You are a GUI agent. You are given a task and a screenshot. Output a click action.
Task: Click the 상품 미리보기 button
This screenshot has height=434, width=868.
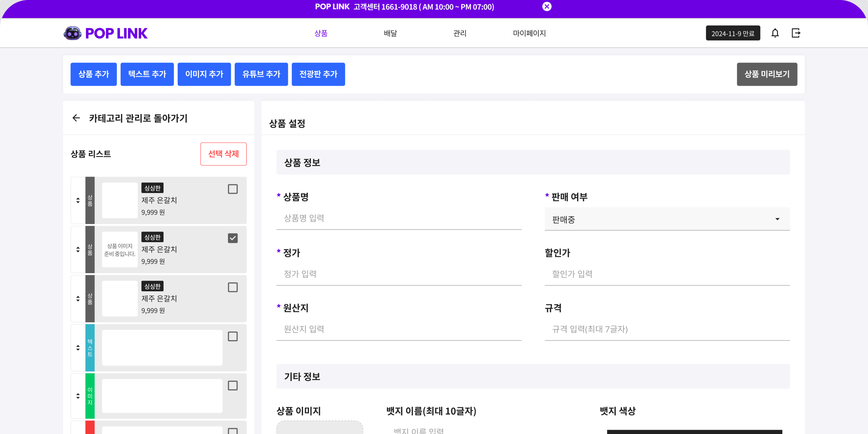767,74
